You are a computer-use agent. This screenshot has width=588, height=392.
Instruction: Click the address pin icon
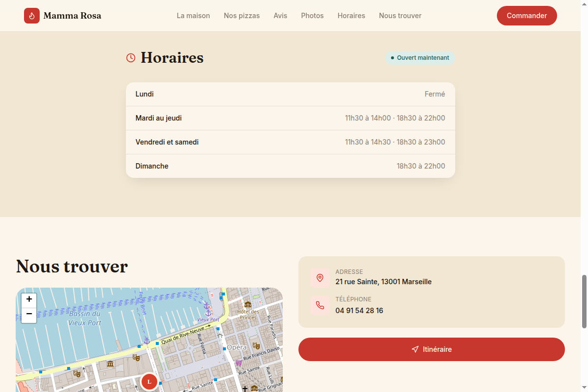coord(320,278)
